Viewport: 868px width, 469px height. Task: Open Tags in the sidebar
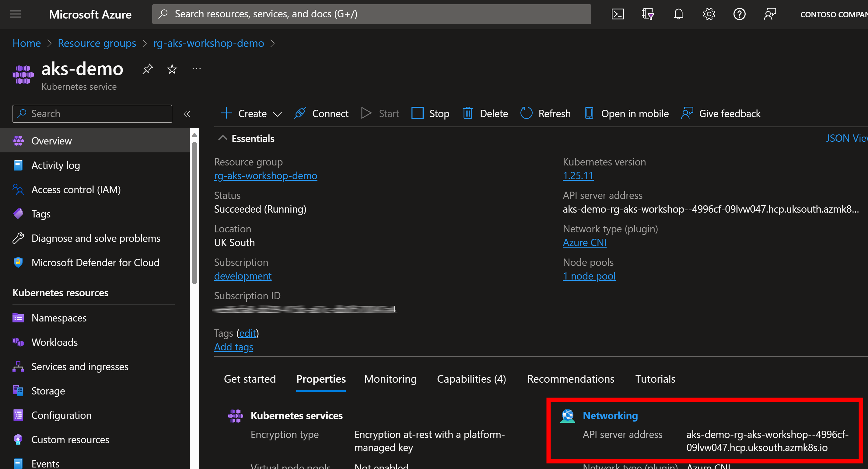click(94, 214)
